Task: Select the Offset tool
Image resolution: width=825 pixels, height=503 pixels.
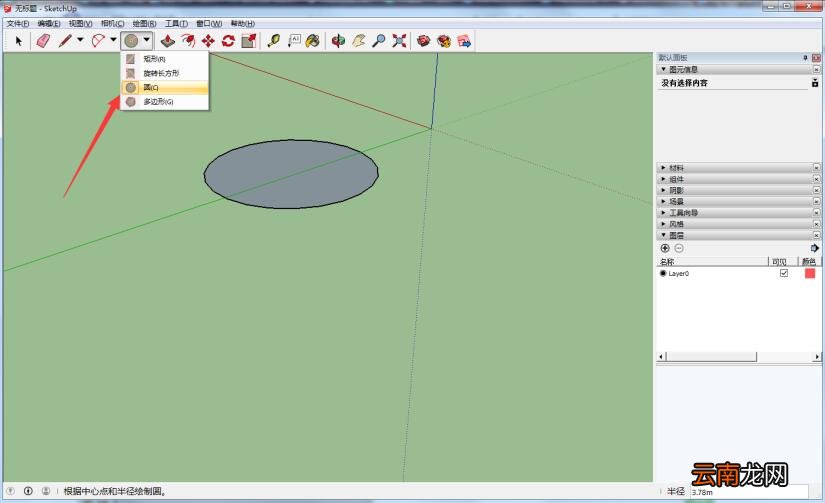Action: pos(188,41)
